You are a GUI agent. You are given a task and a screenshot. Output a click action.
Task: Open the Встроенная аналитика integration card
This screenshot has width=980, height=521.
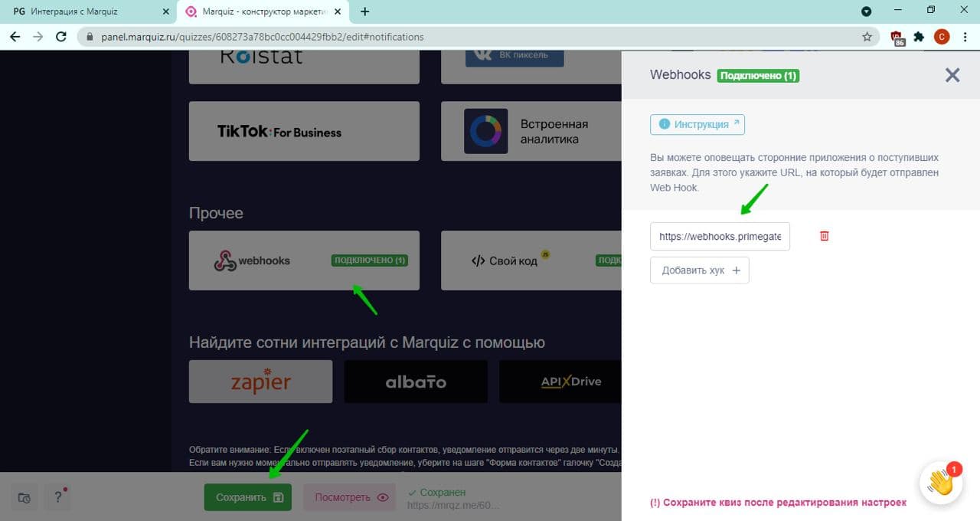click(x=531, y=131)
